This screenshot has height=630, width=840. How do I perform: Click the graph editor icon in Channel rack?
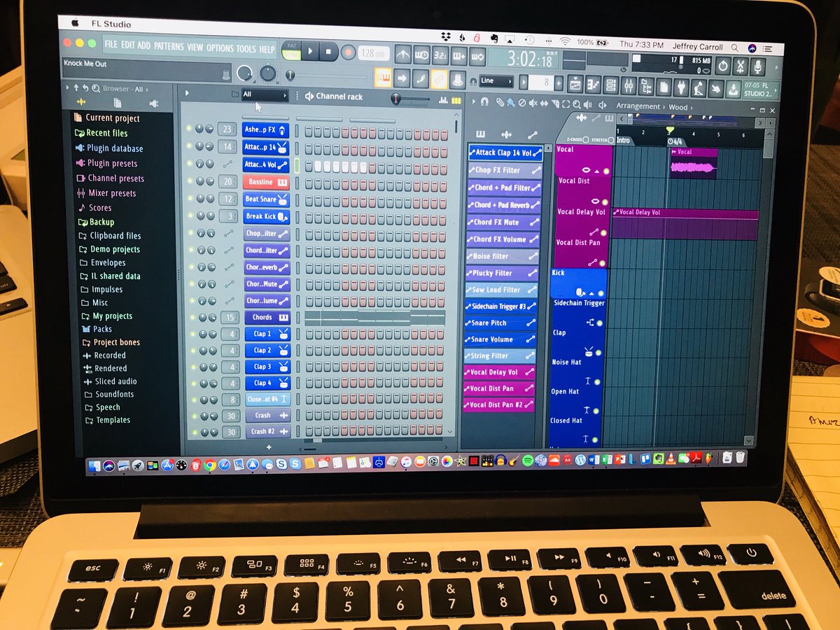tap(443, 100)
